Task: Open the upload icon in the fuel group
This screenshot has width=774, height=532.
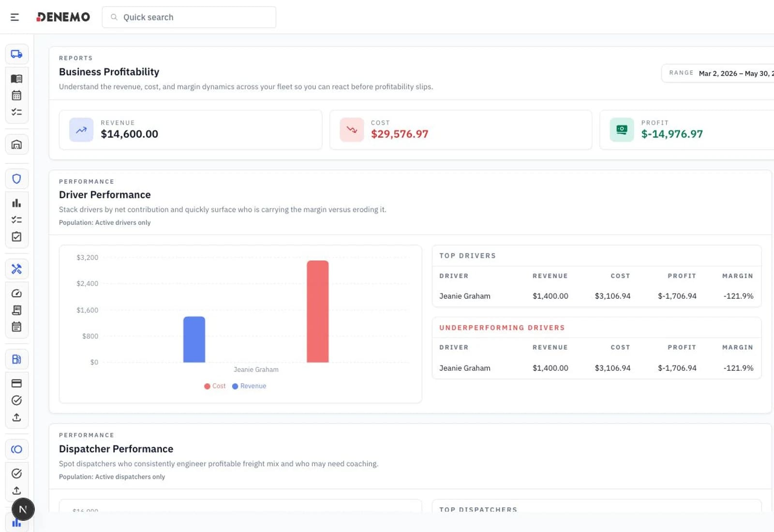Action: tap(16, 417)
